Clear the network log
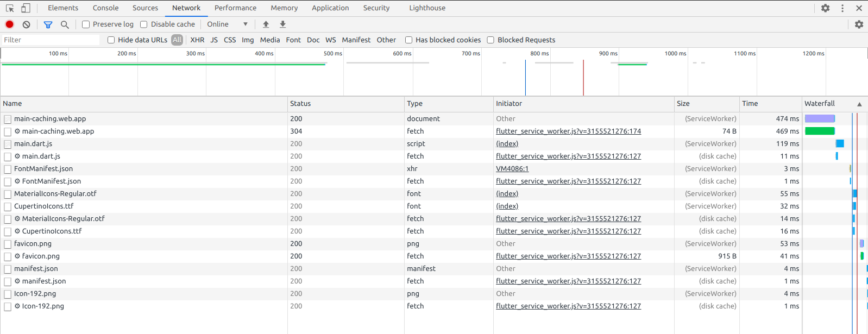The image size is (868, 334). coord(26,24)
